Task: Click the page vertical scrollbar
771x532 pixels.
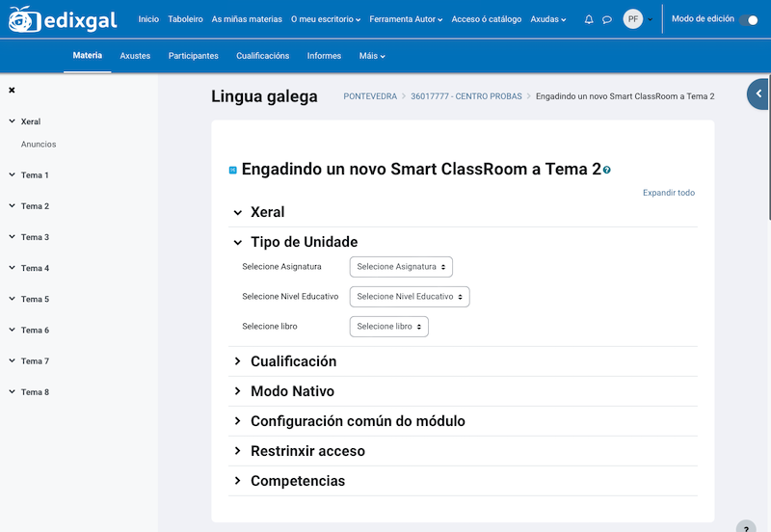Action: 769,147
